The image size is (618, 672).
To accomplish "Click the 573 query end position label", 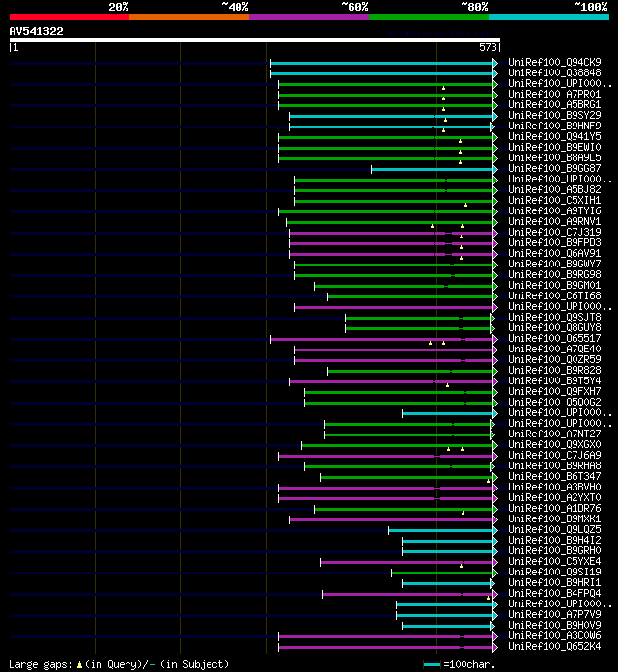I will pos(488,47).
